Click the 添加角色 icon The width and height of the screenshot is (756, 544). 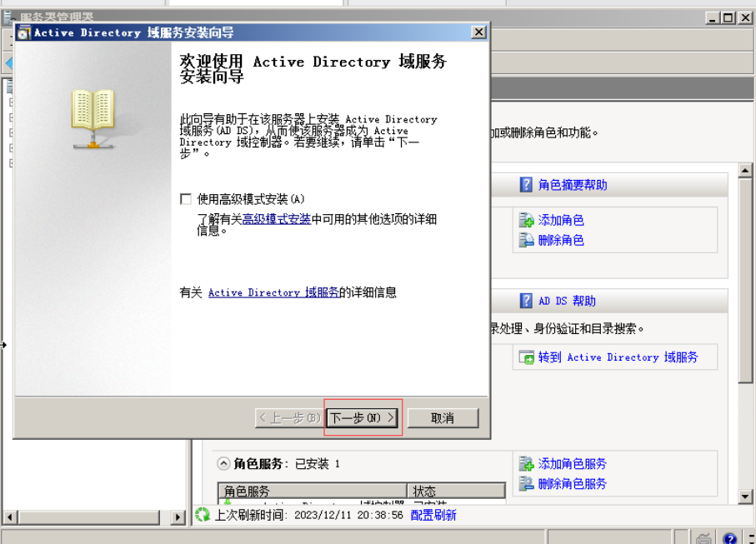526,220
